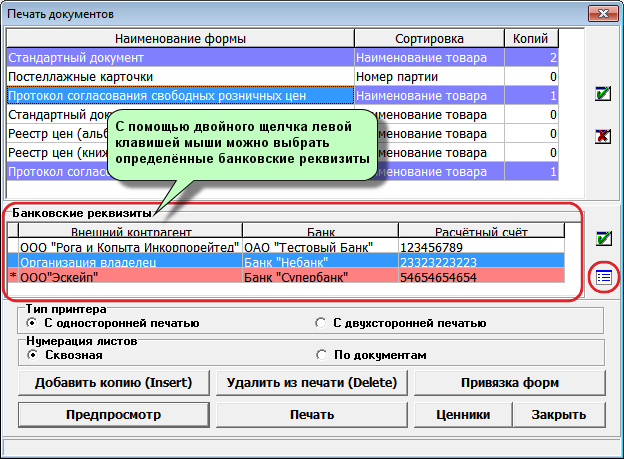The width and height of the screenshot is (624, 459).
Task: Click the Предпросмотр button
Action: click(x=114, y=415)
